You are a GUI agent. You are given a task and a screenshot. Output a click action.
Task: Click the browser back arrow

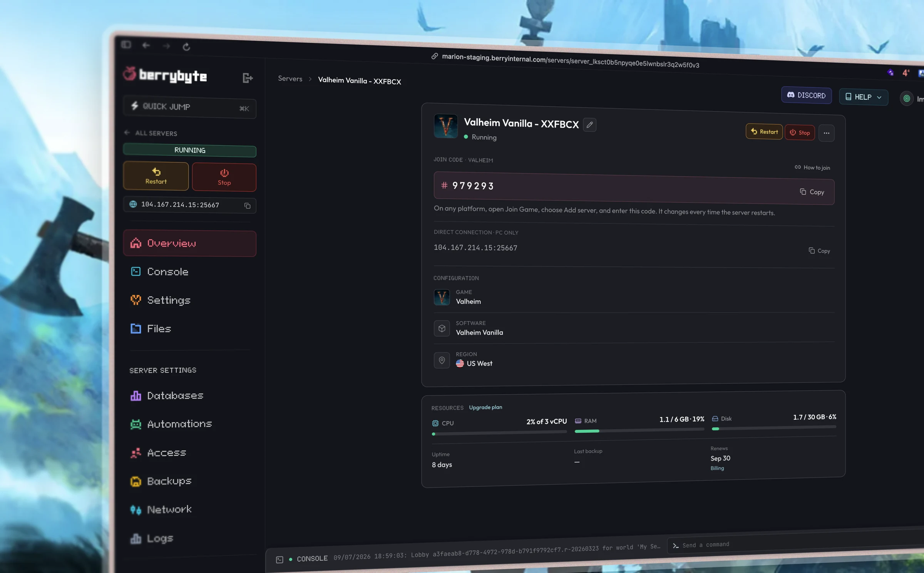(x=146, y=45)
